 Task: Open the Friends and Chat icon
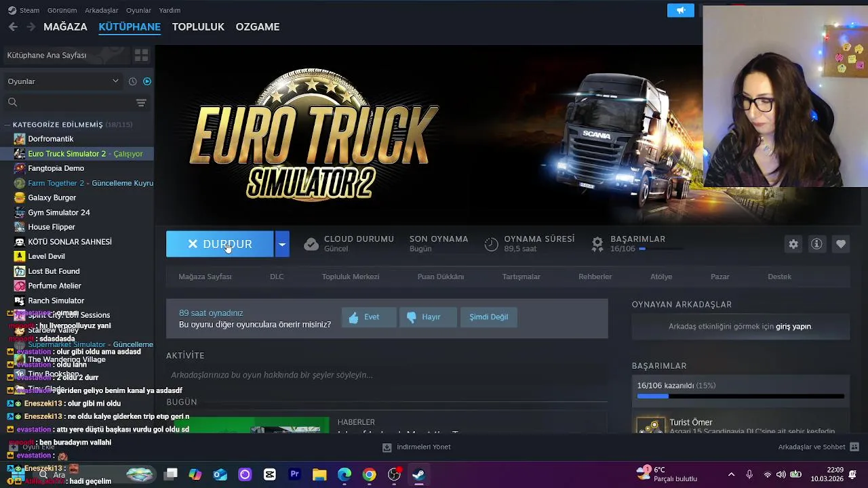pyautogui.click(x=854, y=447)
